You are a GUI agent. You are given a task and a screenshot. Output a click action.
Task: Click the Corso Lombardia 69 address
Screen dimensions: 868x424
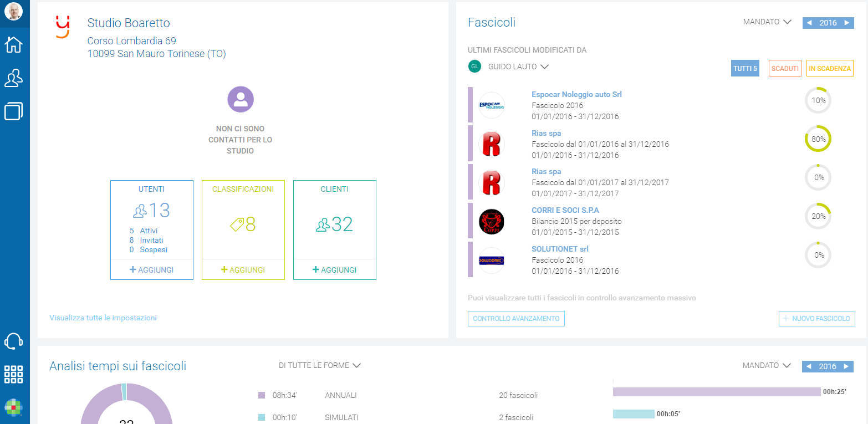coord(132,41)
